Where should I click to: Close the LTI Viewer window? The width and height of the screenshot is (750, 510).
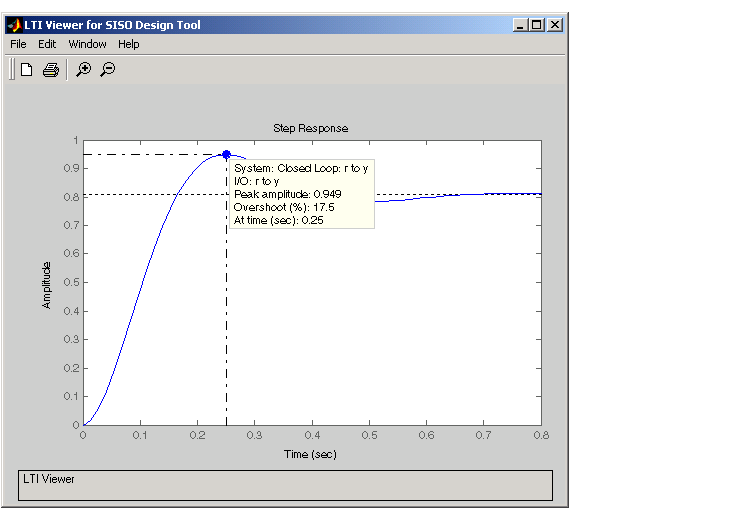click(555, 25)
